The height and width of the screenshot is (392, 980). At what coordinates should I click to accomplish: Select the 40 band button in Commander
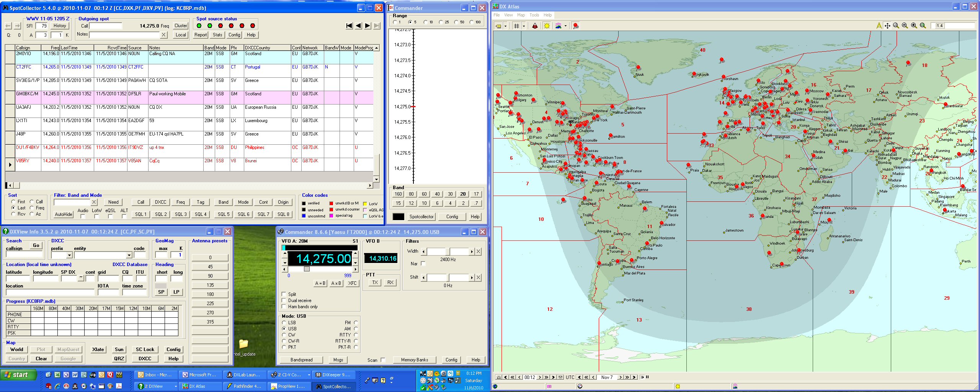pos(437,194)
